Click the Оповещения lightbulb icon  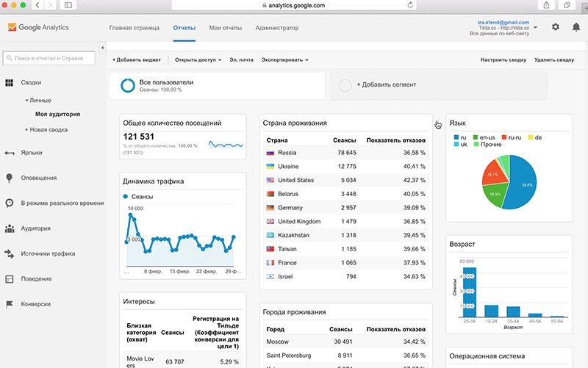coord(10,178)
